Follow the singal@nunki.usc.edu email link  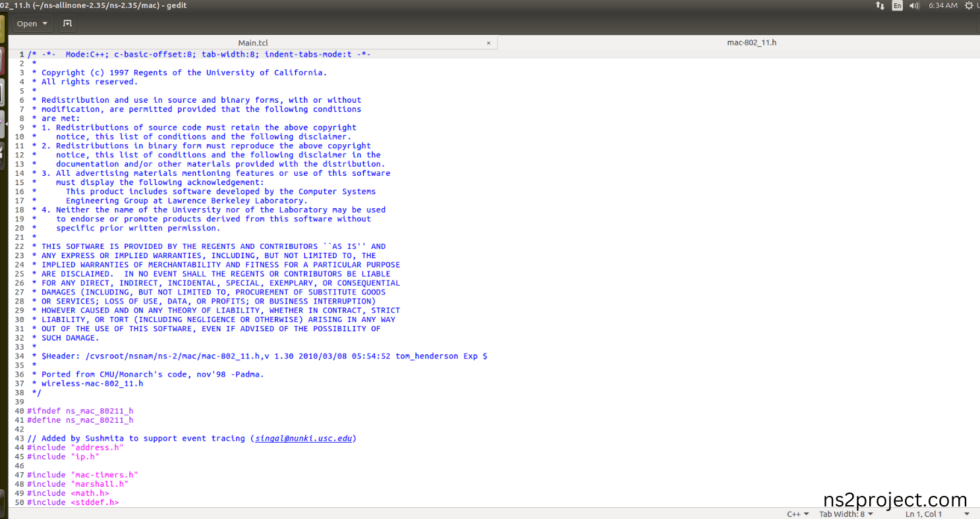click(303, 438)
